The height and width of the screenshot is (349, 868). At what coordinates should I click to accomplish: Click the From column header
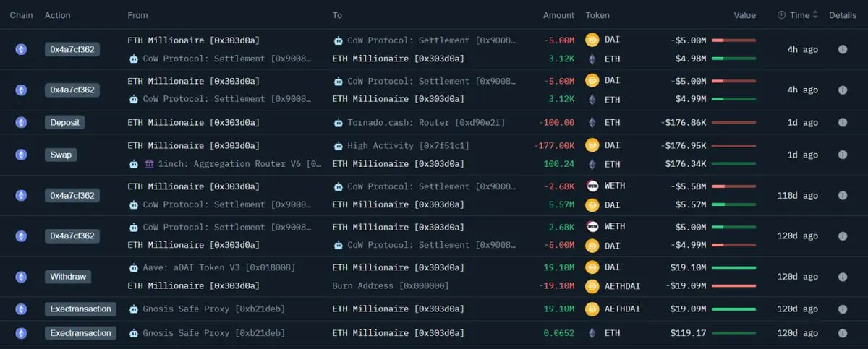point(137,15)
